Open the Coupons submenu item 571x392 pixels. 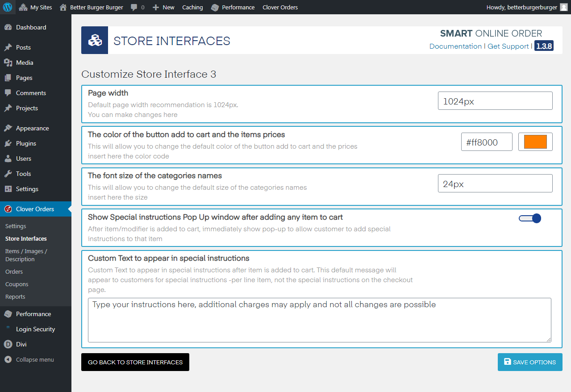click(x=17, y=284)
